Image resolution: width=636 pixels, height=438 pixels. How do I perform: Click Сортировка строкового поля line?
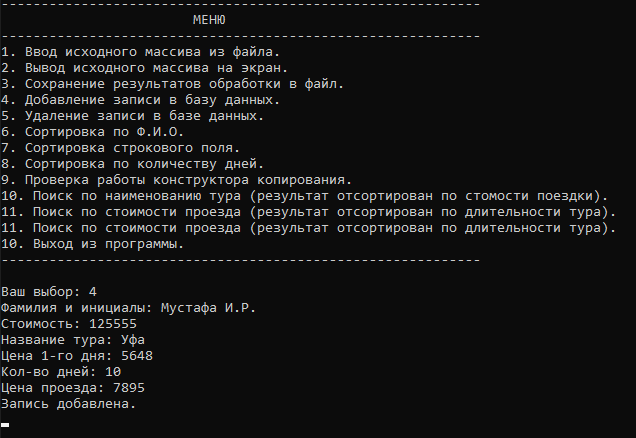(x=120, y=148)
